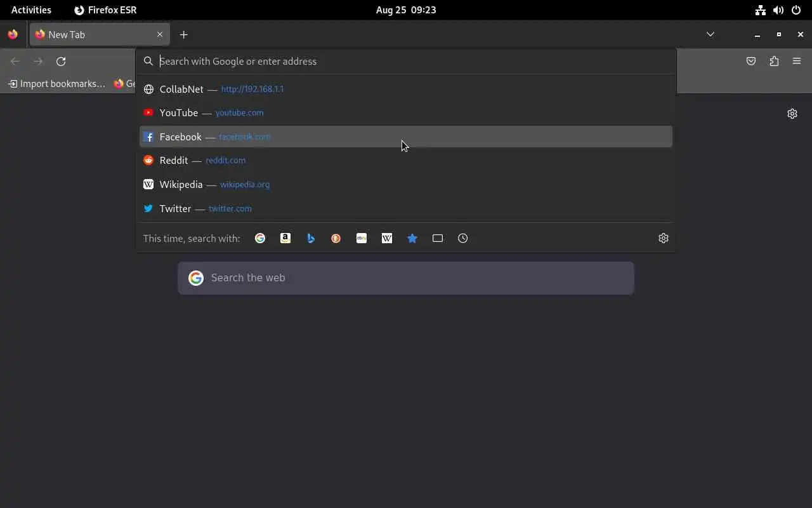Select the New Tab tab
812x508 pixels.
tap(100, 34)
